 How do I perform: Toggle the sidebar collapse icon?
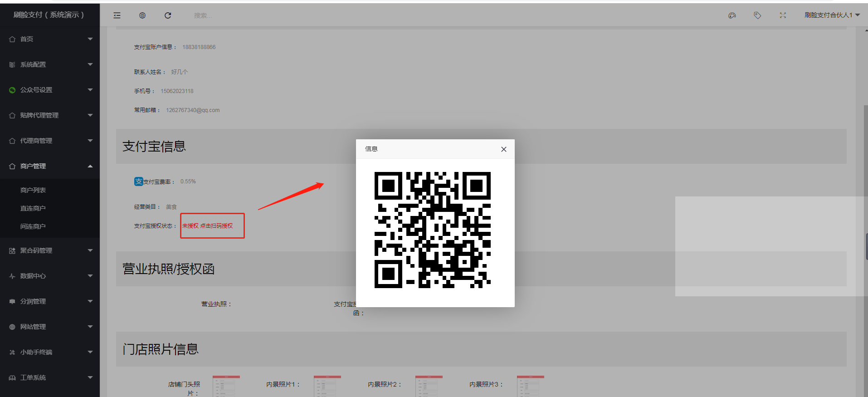(117, 15)
